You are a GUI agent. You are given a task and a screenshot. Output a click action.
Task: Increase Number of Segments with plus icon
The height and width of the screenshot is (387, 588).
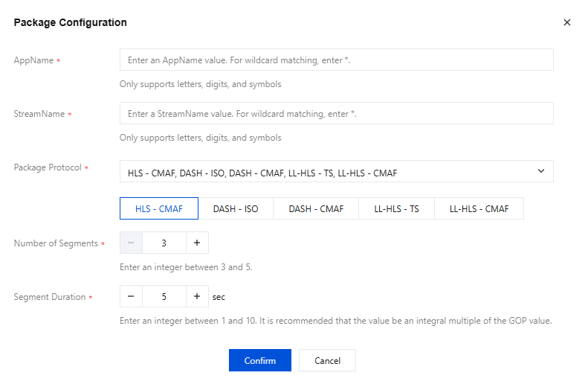pyautogui.click(x=197, y=243)
